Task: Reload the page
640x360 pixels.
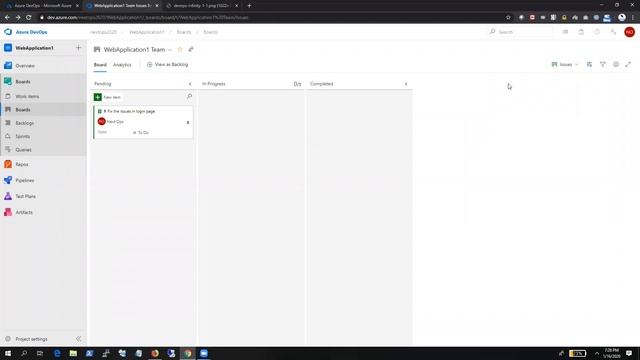Action: click(x=29, y=18)
